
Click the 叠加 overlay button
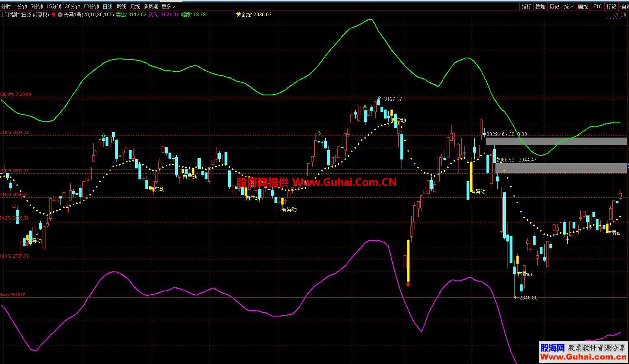(540, 6)
